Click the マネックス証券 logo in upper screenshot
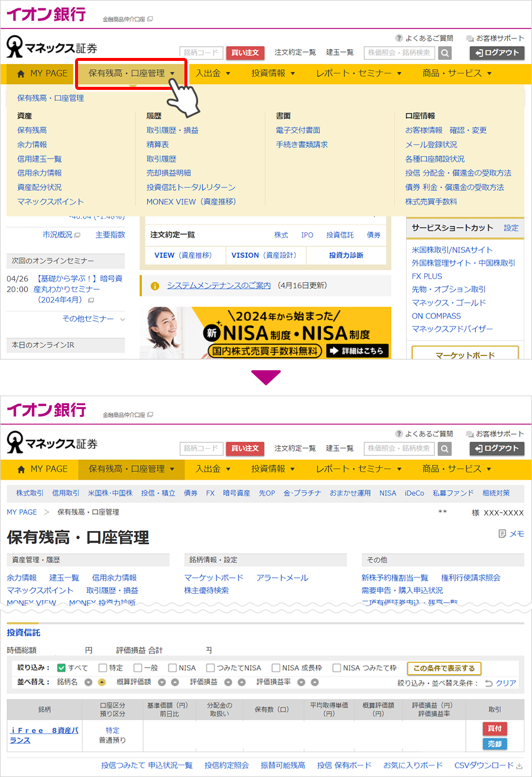The image size is (532, 777). [52, 47]
